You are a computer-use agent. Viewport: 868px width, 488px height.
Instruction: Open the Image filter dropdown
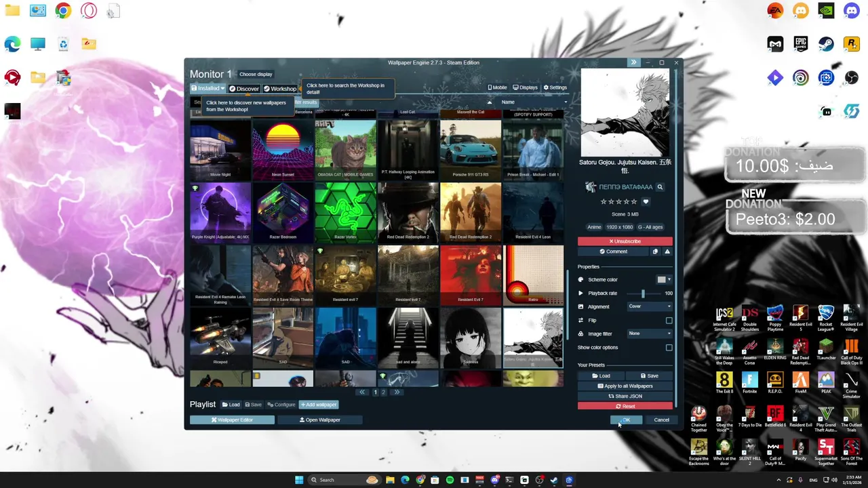tap(650, 333)
